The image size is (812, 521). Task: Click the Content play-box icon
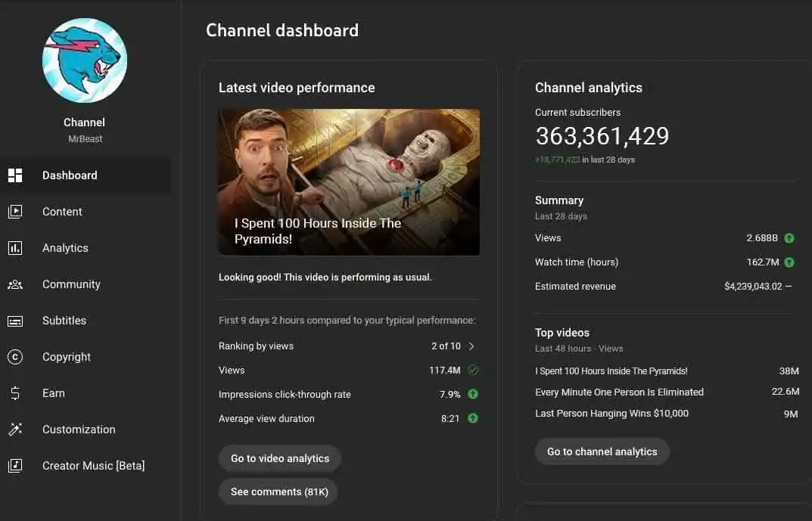[15, 212]
